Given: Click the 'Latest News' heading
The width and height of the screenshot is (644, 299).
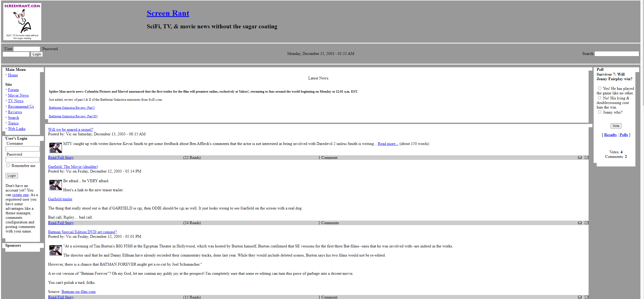Looking at the screenshot, I should (x=318, y=78).
